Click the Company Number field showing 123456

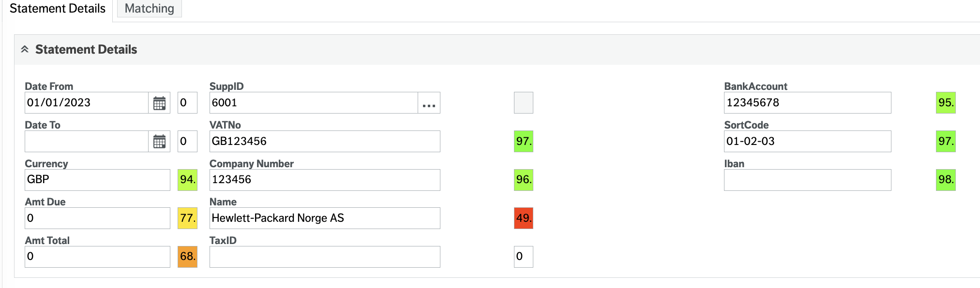(324, 179)
